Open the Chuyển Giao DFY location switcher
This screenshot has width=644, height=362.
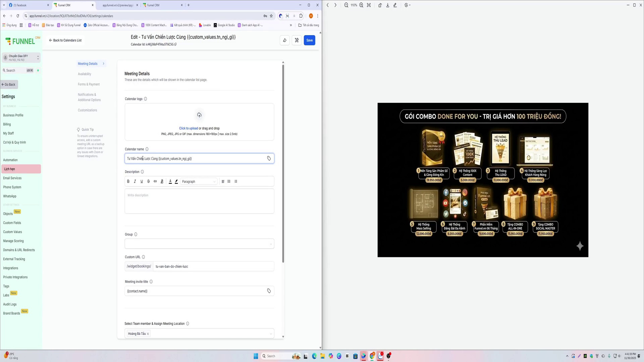pos(21,58)
